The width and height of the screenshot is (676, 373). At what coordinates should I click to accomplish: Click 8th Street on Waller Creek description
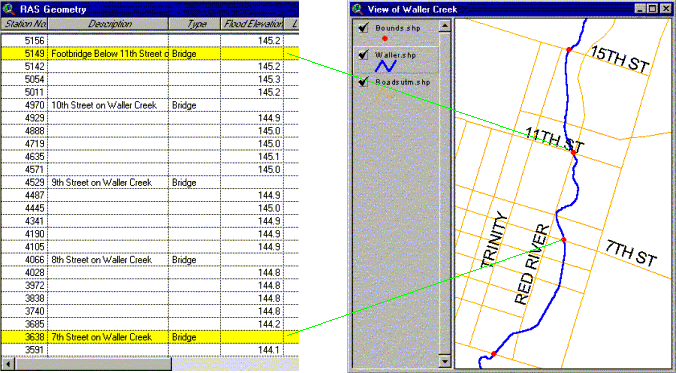click(101, 260)
